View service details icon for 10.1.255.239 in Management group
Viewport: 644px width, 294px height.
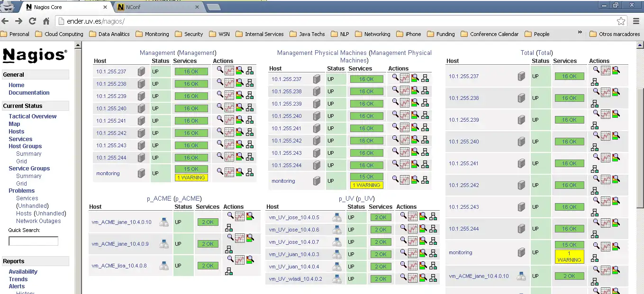coord(240,95)
